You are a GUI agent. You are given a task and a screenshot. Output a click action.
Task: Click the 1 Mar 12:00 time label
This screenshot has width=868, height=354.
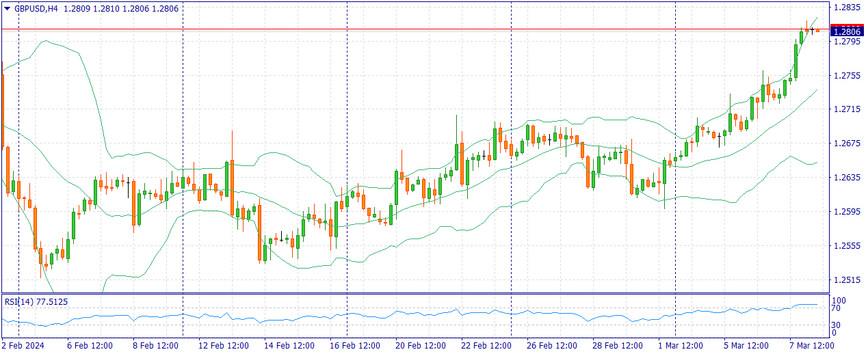point(681,346)
